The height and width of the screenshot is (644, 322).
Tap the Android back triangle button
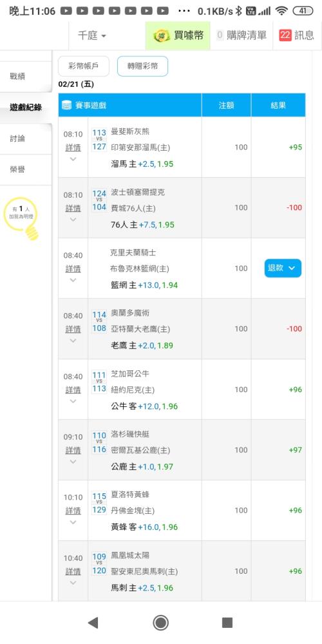pos(93,623)
